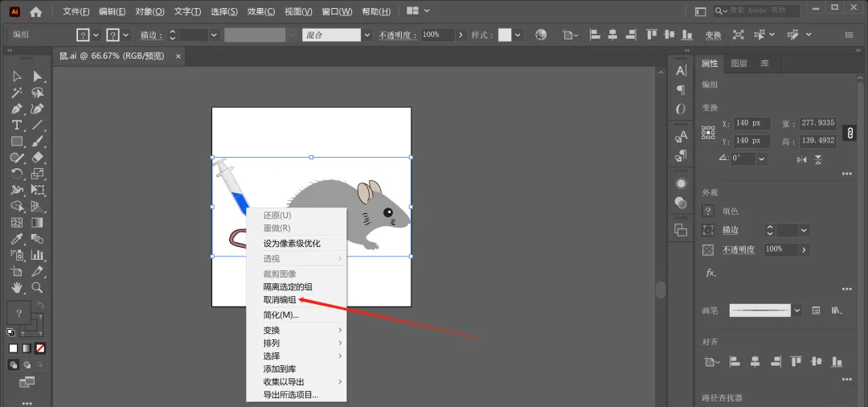This screenshot has height=407, width=868.
Task: Swap fill and stroke arrow
Action: 40,305
